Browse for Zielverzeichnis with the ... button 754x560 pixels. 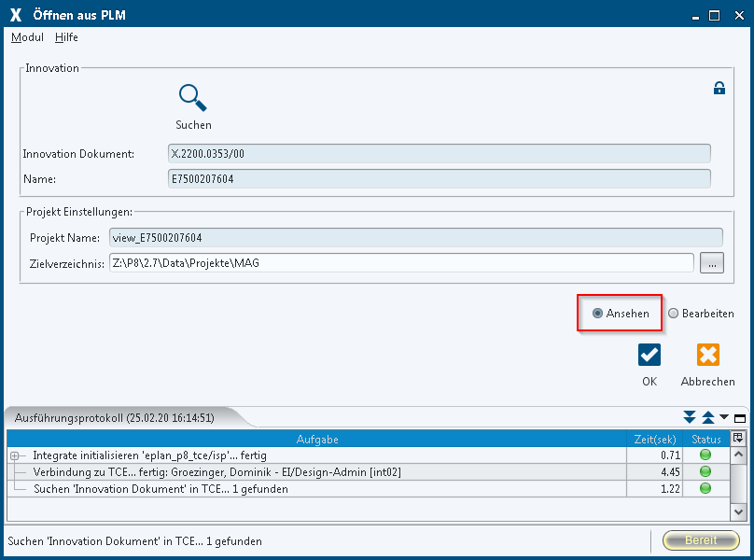(712, 263)
